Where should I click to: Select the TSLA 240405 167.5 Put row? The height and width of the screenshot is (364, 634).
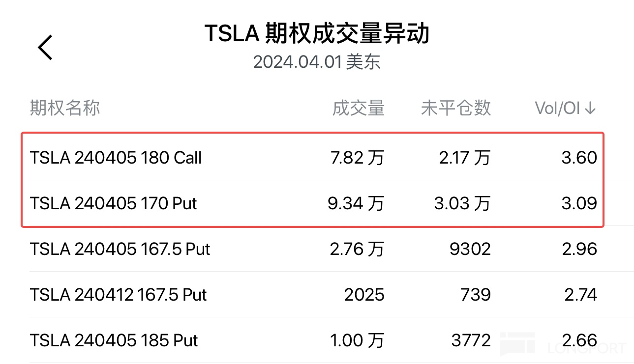(x=120, y=249)
